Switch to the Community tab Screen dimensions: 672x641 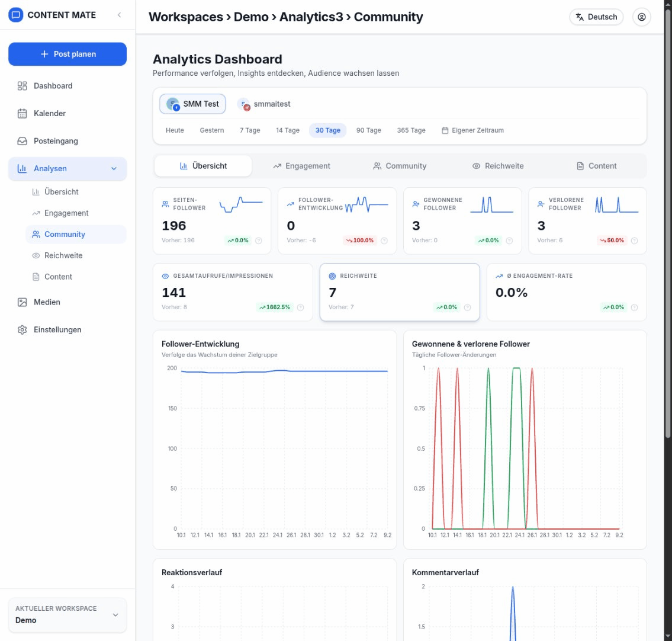click(400, 166)
